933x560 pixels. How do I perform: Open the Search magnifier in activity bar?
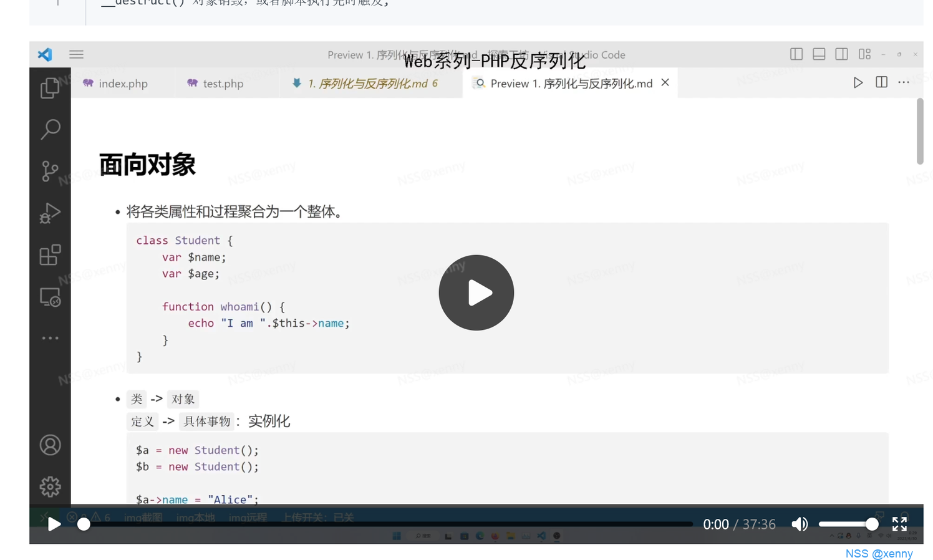pyautogui.click(x=50, y=129)
